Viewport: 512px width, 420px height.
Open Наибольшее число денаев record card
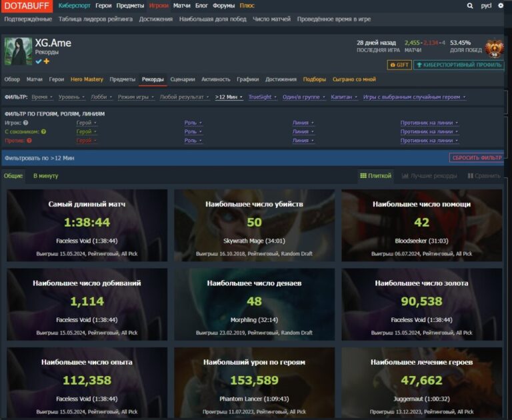pos(255,305)
